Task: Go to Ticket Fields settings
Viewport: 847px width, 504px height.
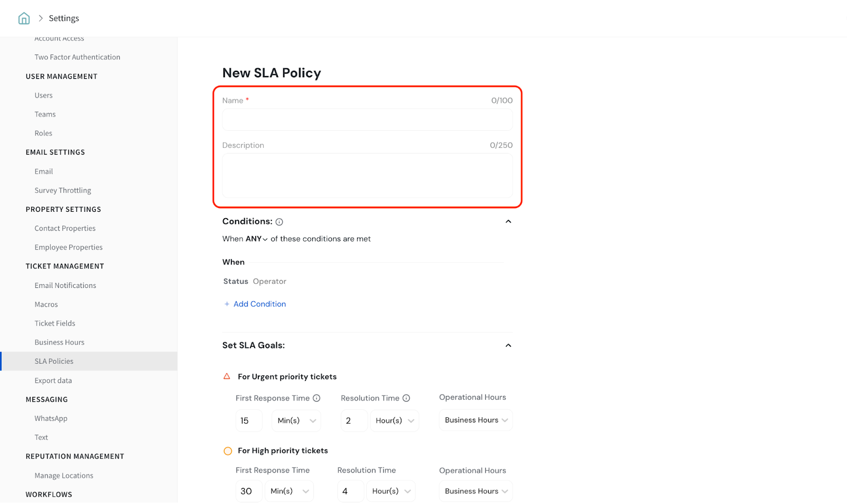Action: 55,323
